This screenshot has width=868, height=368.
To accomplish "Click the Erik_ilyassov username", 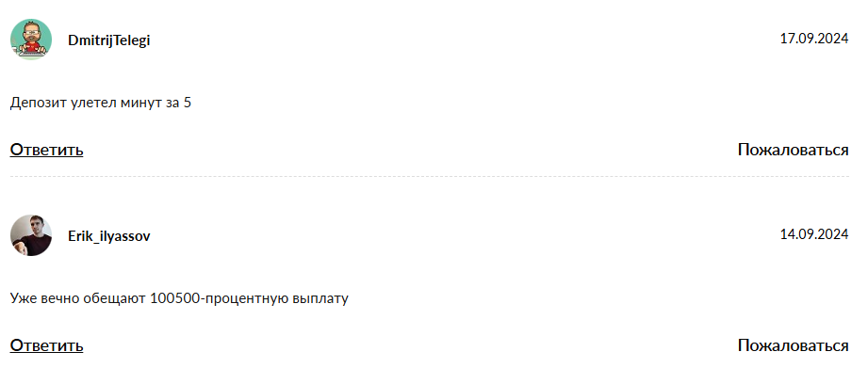I will 109,236.
